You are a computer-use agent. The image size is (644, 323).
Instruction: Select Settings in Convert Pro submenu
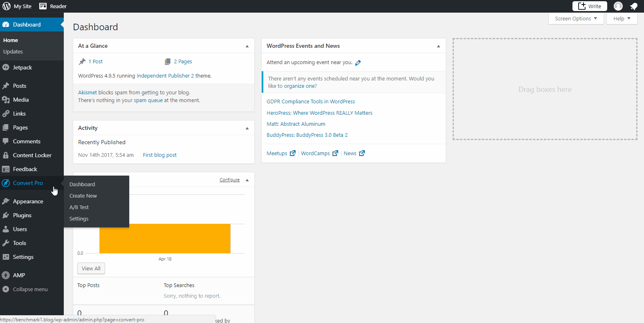click(79, 219)
